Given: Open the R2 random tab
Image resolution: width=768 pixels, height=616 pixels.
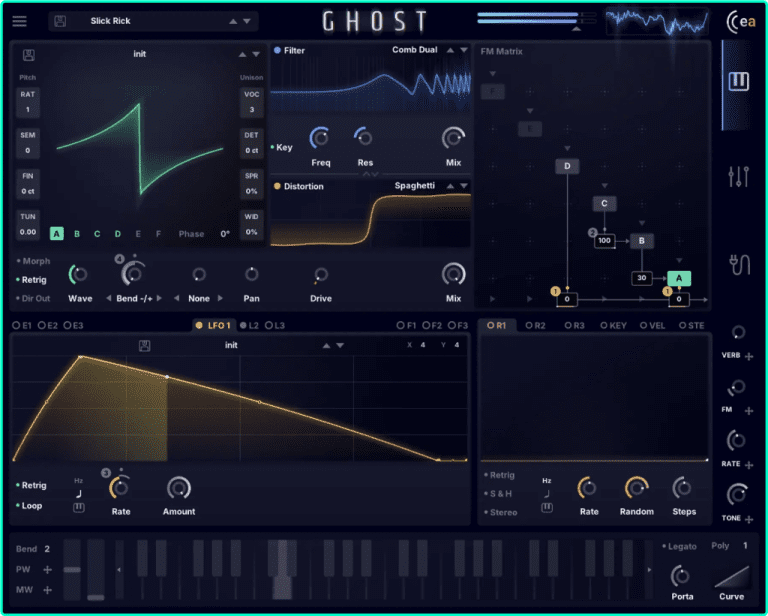Looking at the screenshot, I should coord(535,326).
